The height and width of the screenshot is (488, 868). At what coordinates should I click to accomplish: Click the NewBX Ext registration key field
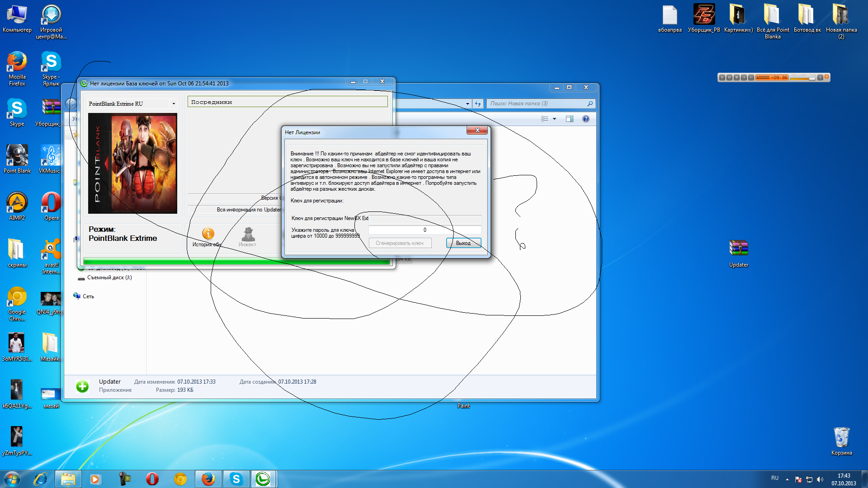[x=425, y=219]
